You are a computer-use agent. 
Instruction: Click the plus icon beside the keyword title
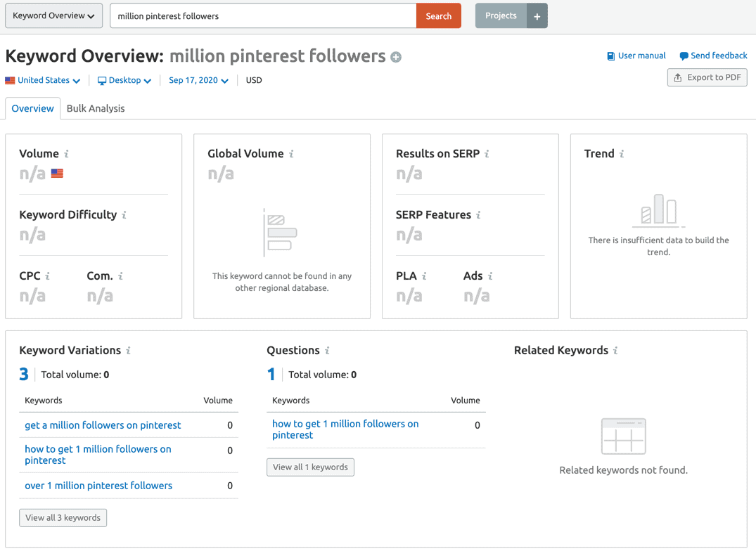[396, 58]
